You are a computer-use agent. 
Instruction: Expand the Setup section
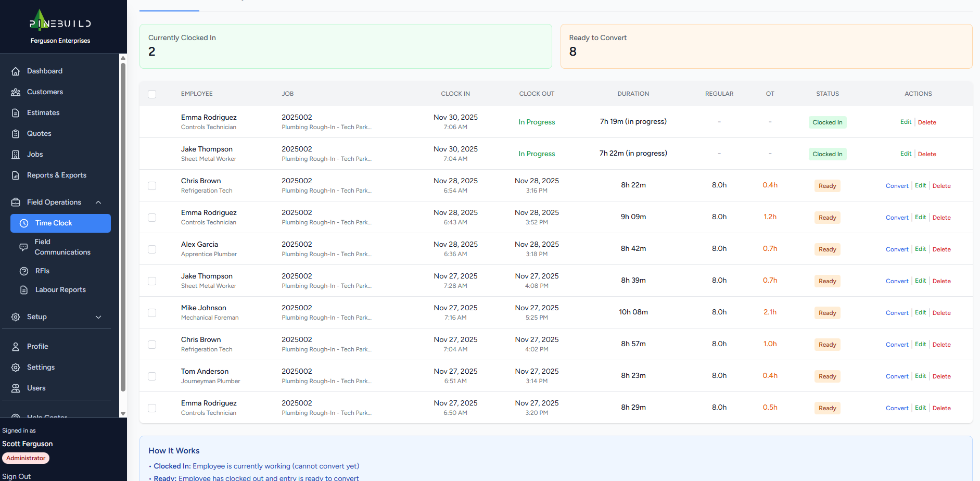pos(98,317)
